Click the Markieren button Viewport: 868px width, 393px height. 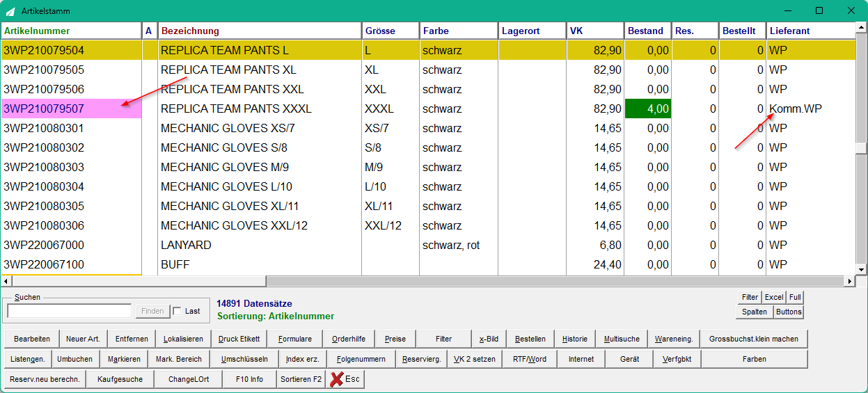(x=124, y=359)
